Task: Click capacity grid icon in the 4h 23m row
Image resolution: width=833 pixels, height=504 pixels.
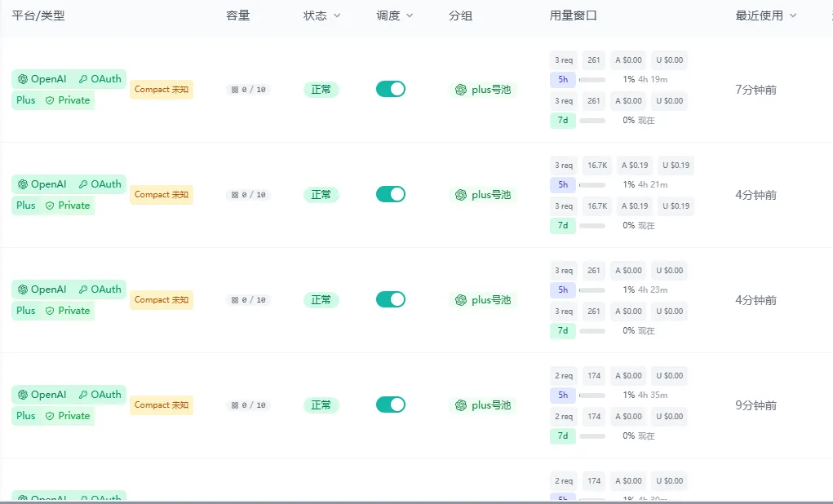Action: [235, 300]
